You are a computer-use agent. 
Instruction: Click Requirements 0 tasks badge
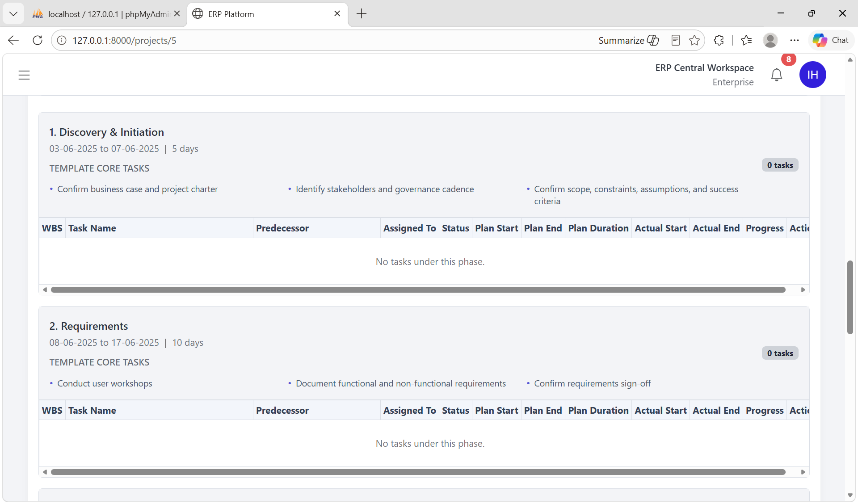[780, 353]
